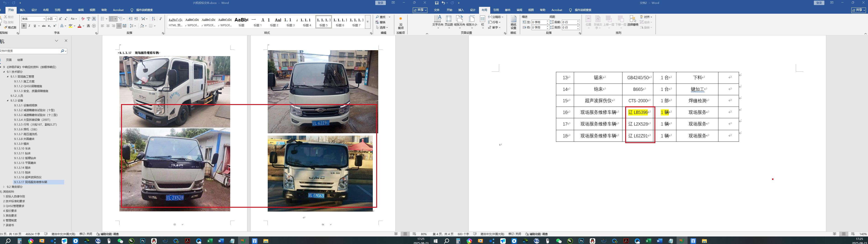Click the enclosed character (circled 字) icon
Viewport: 868px width, 244px height.
click(94, 26)
